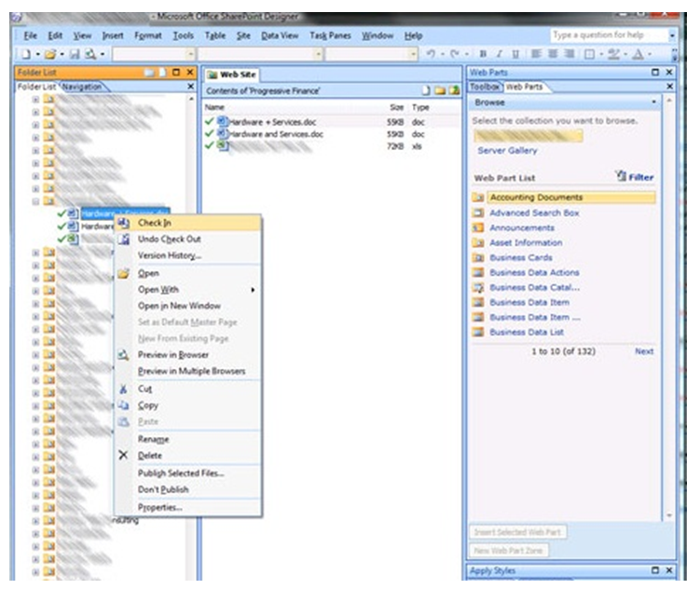Select Advanced Search Box web part
This screenshot has height=589, width=700.
point(534,212)
